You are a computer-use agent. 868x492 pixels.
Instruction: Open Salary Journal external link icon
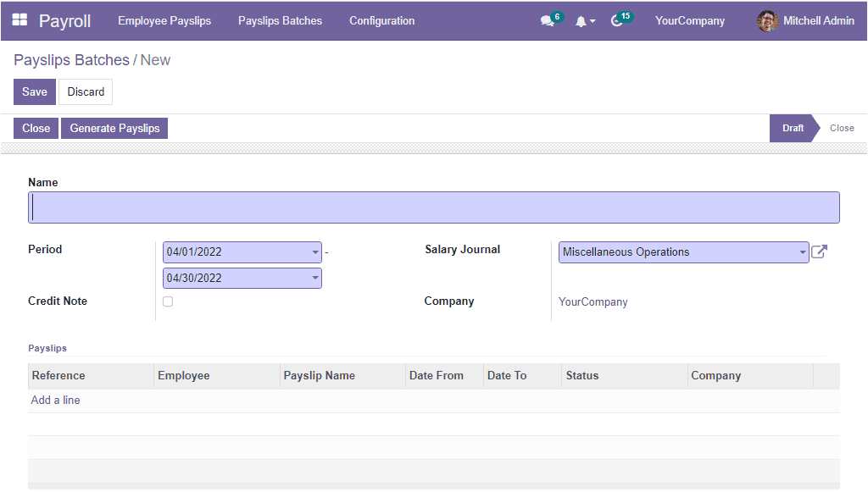pos(819,252)
